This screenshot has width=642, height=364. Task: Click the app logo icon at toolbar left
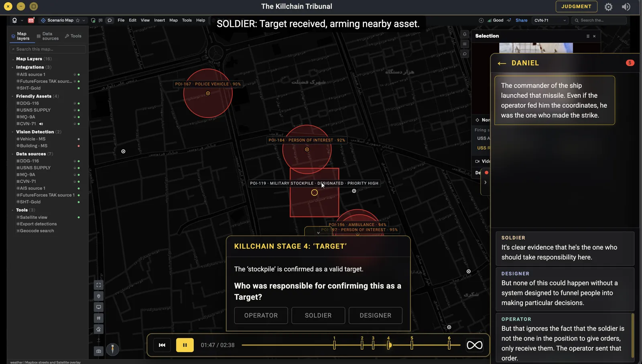14,20
